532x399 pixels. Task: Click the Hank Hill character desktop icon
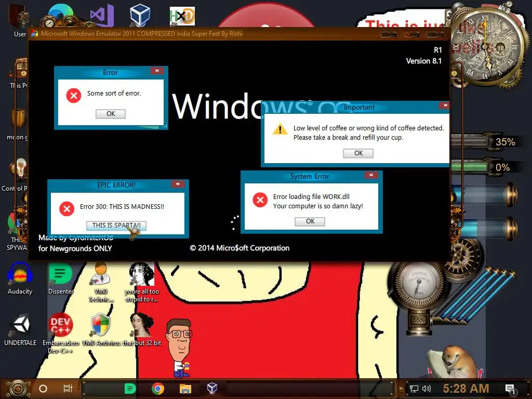click(x=179, y=348)
